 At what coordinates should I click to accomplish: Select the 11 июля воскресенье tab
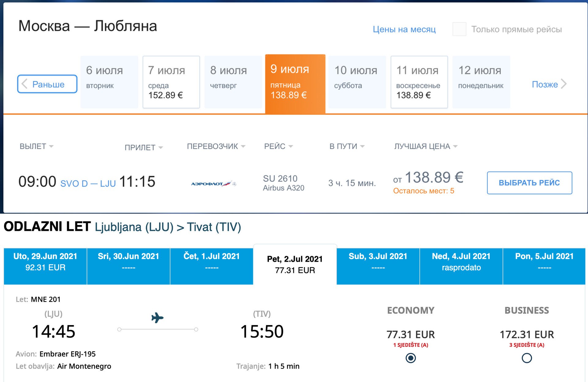pos(419,82)
